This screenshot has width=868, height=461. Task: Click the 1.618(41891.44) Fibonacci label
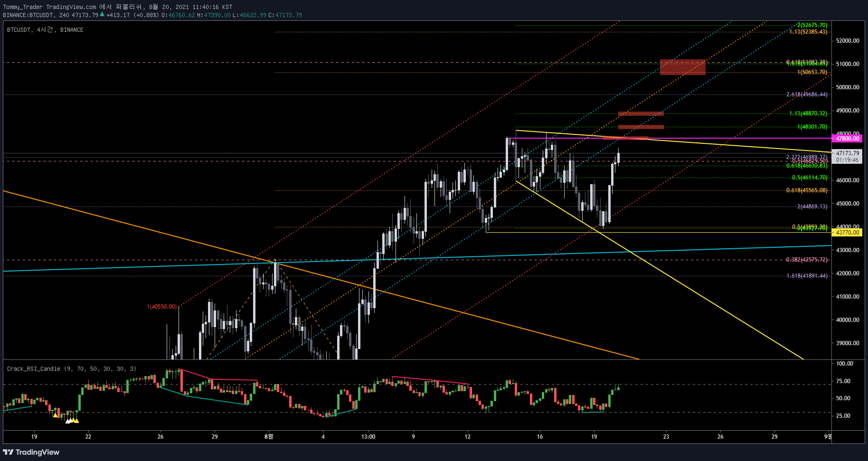pos(807,276)
